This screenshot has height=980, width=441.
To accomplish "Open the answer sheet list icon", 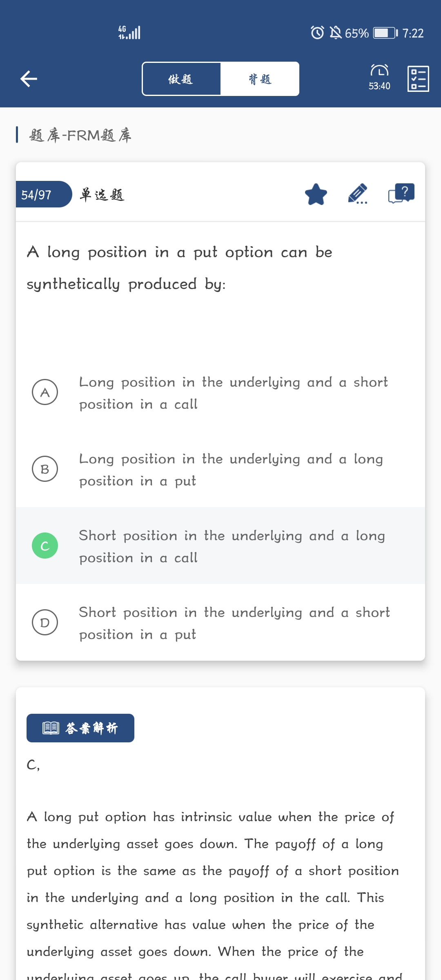I will pos(418,79).
